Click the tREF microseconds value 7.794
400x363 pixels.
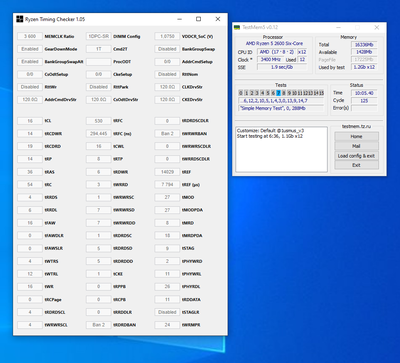(x=167, y=185)
